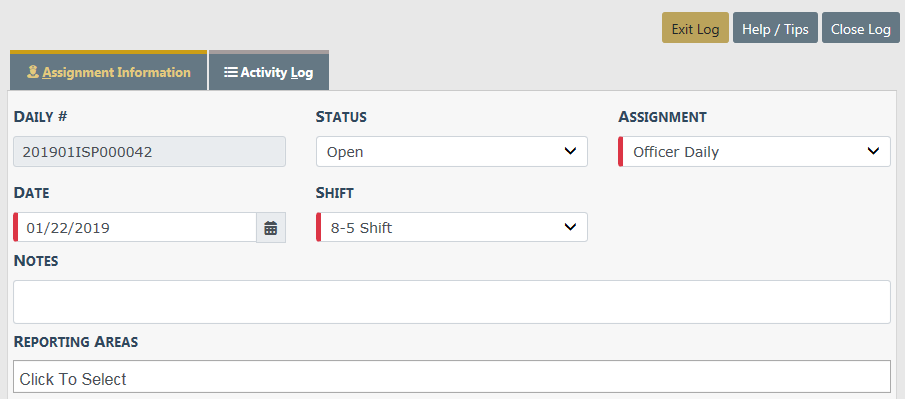Open the Shift dropdown showing 8-5 Shift
The image size is (905, 399).
pos(452,228)
